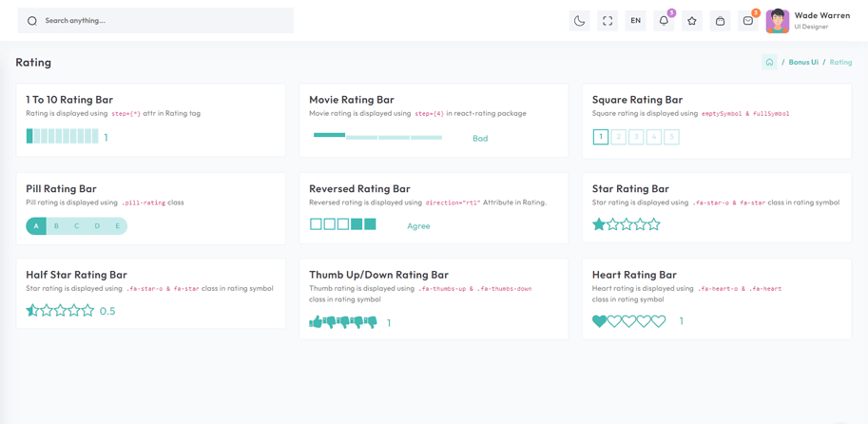Screen dimensions: 868x424
Task: Select option C in the Pill Rating Bar
Action: 77,226
